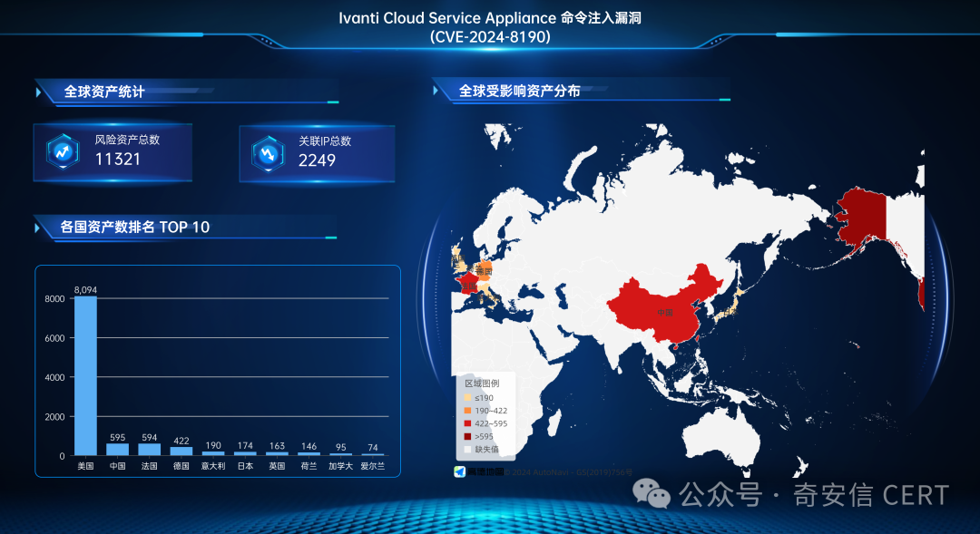This screenshot has width=980, height=534.
Task: Click the 风险资产总数 value 11321
Action: (x=117, y=160)
